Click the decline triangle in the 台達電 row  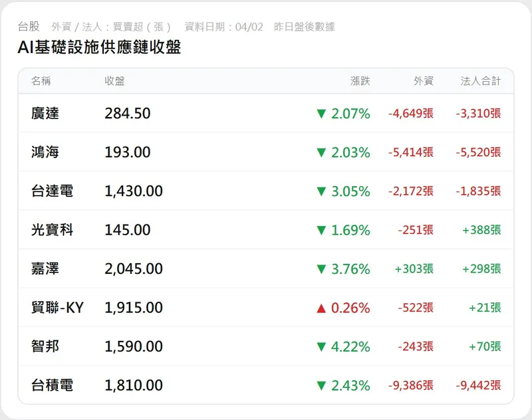click(x=321, y=191)
